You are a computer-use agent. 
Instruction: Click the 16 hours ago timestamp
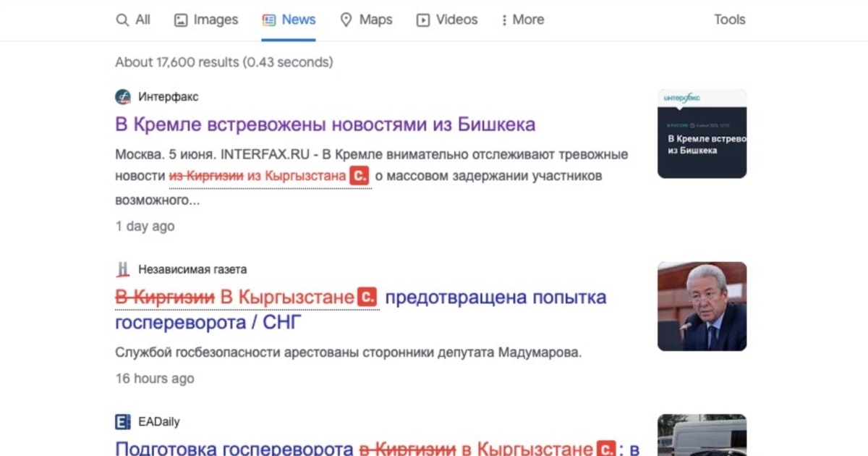coord(155,378)
